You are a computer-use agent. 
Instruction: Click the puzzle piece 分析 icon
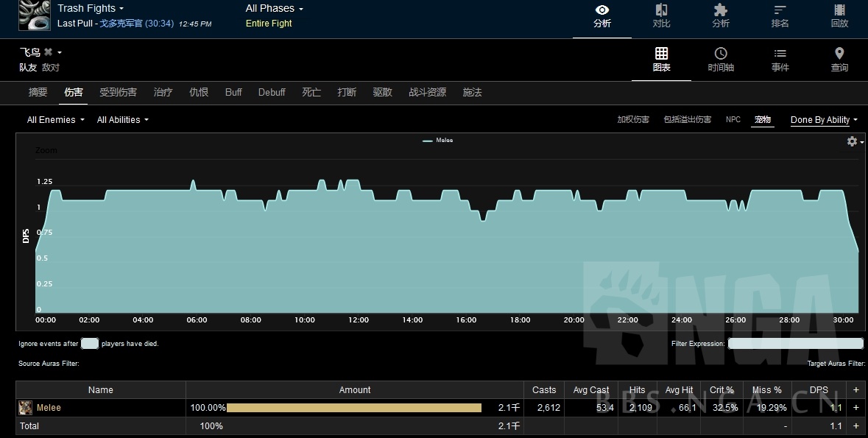pos(720,10)
